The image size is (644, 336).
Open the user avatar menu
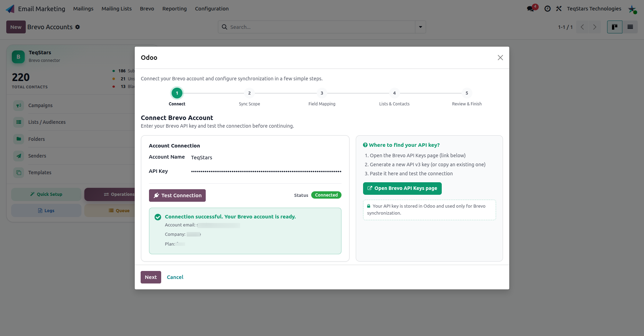pyautogui.click(x=632, y=9)
